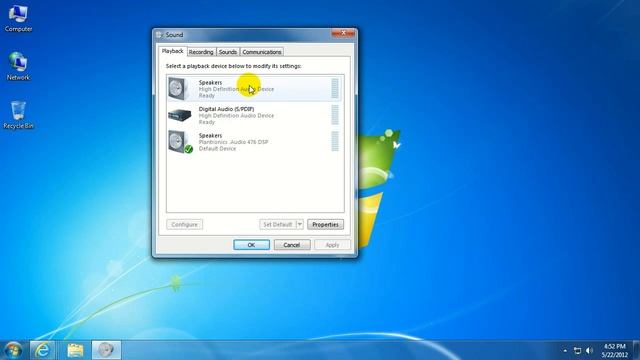Open the Computer desktop icon
Viewport: 640px width, 360px height.
[18, 18]
